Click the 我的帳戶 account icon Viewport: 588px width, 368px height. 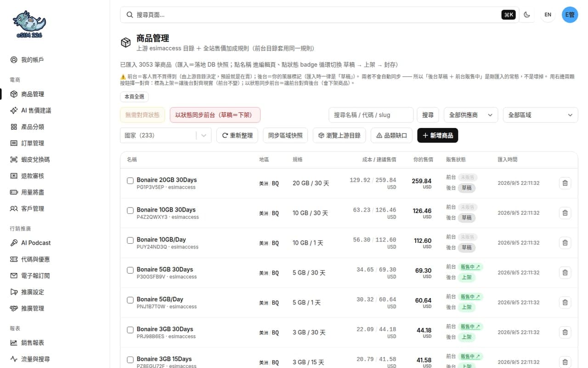(14, 60)
